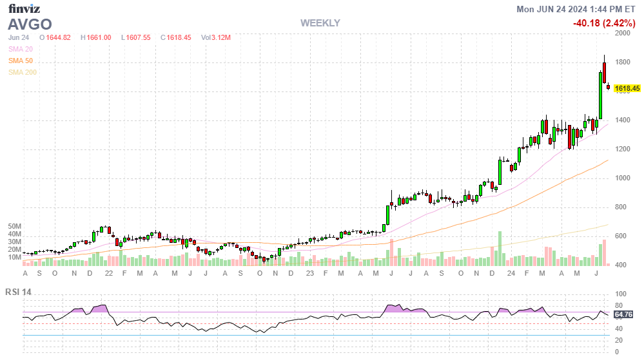The height and width of the screenshot is (362, 644).
Task: Click the 23 year marker on time axis
Action: pos(309,273)
